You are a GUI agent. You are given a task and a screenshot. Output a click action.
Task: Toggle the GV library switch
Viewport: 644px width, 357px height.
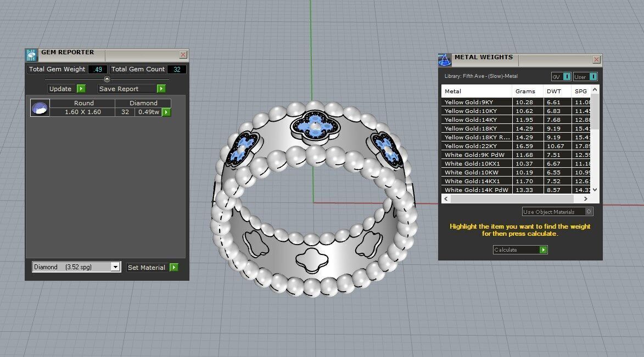[x=567, y=77]
